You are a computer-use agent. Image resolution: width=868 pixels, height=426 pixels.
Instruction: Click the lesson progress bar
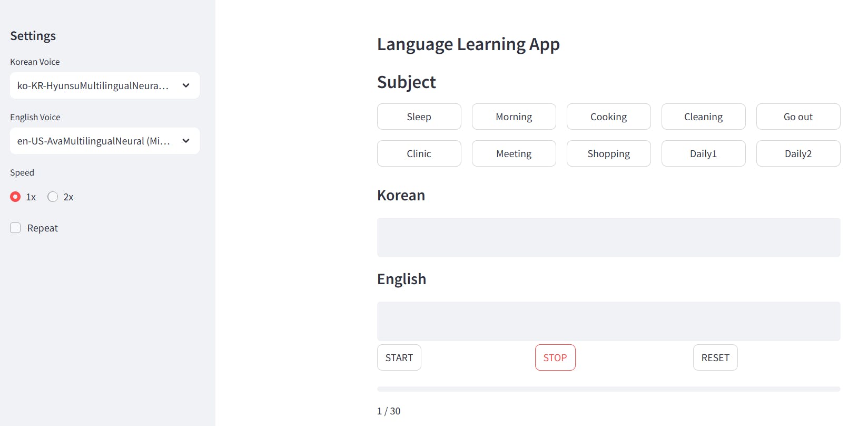click(609, 389)
